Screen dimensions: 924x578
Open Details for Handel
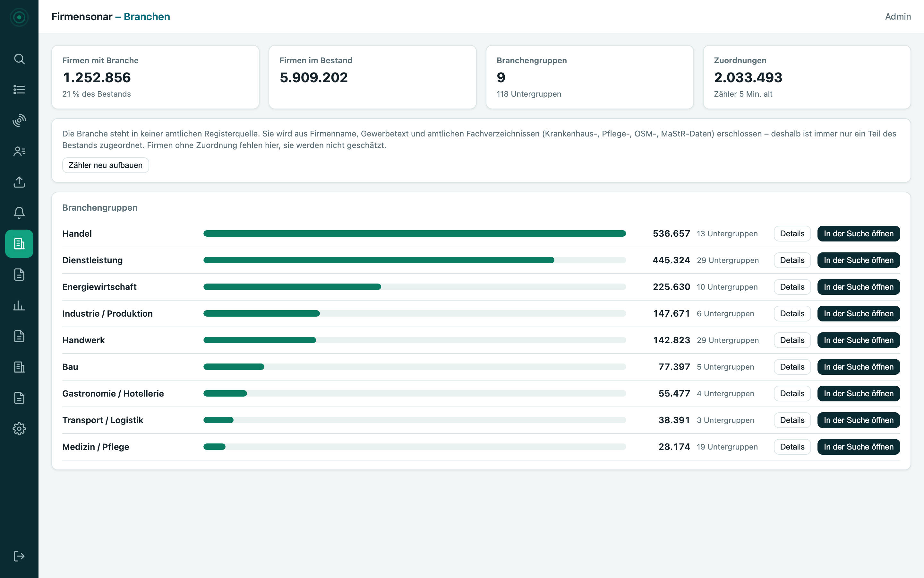click(792, 233)
